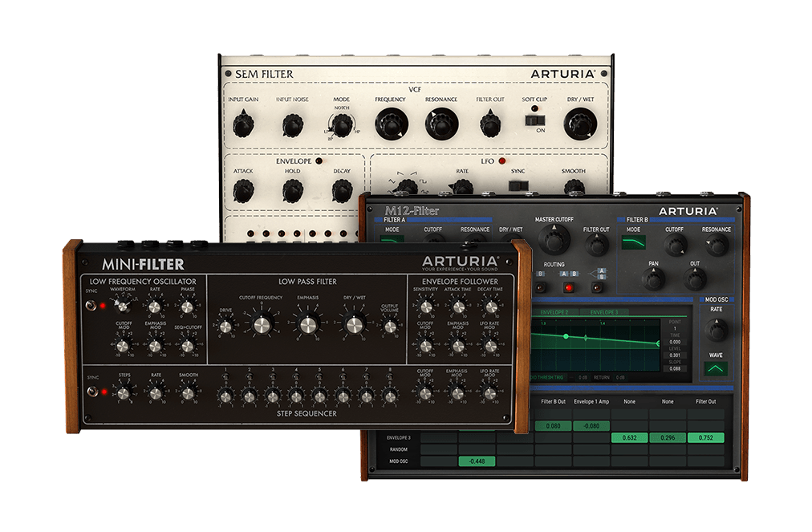This screenshot has height=532, width=812.
Task: Toggle the lit red M12-Filter routing button
Action: click(x=569, y=287)
